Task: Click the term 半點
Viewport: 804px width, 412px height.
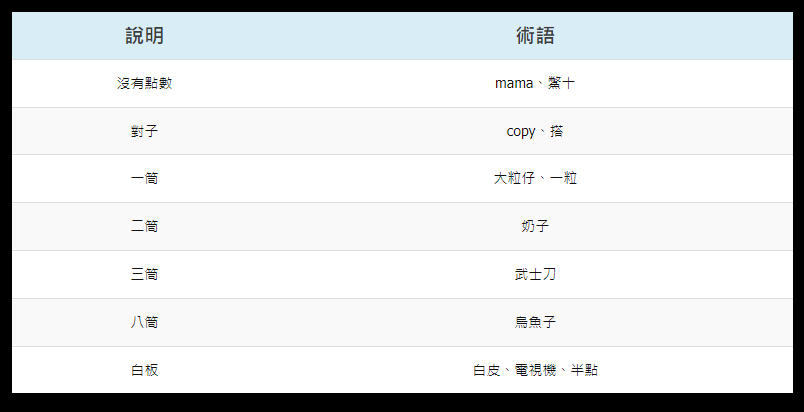Action: tap(584, 370)
